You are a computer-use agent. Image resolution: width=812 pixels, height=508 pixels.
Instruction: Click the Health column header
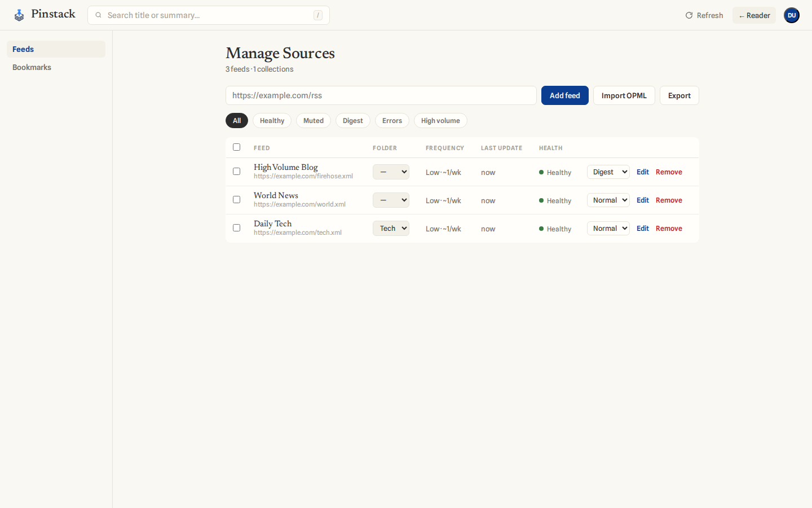click(x=550, y=148)
